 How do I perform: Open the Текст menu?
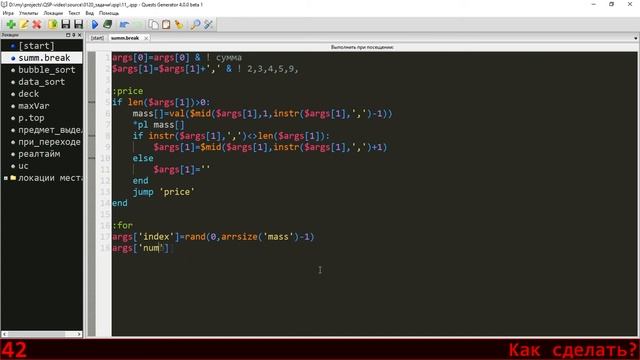[x=74, y=13]
